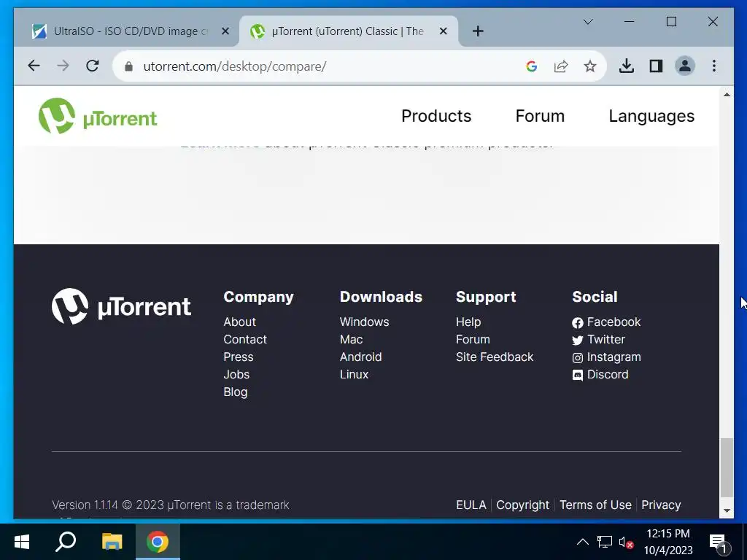Open the Terms of Use link
The width and height of the screenshot is (747, 560).
coord(595,505)
